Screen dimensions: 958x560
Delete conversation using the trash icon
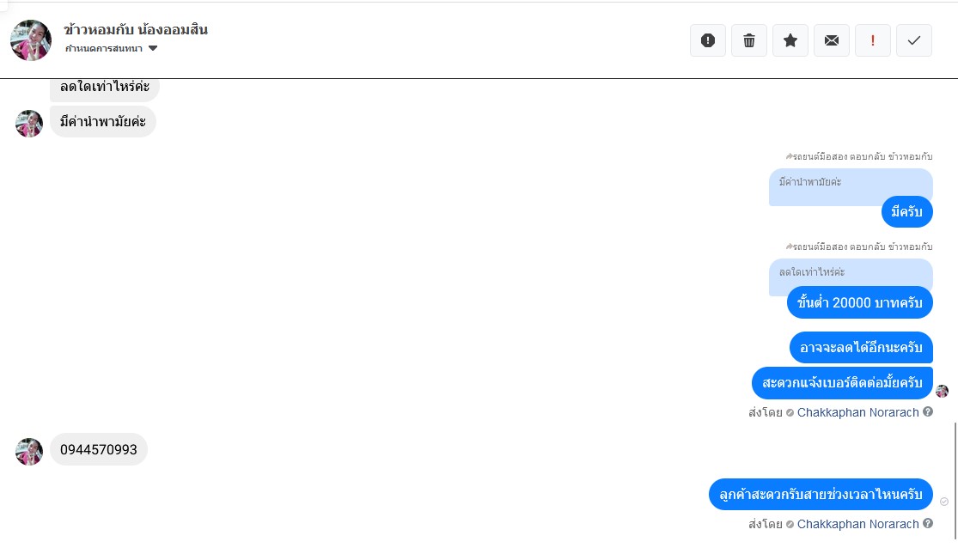coord(749,40)
